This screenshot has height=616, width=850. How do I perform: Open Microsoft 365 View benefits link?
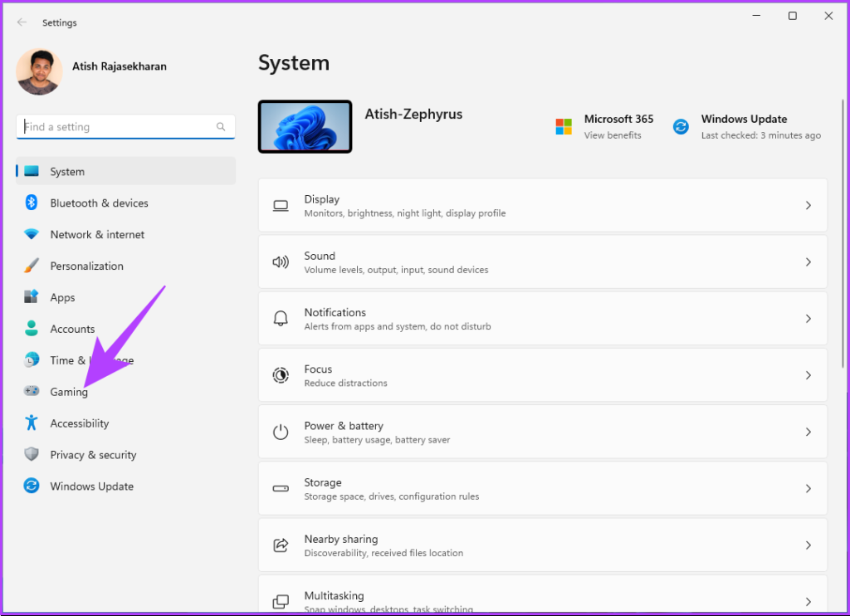613,135
